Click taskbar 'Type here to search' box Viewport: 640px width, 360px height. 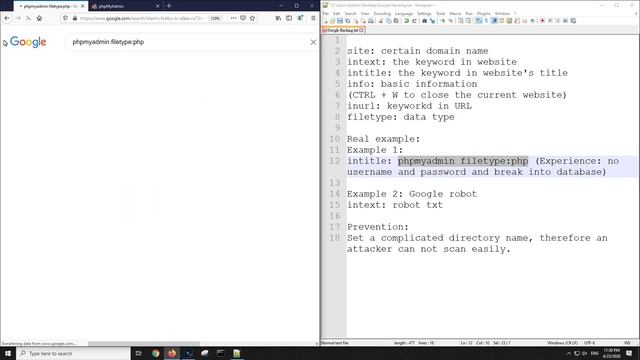pos(73,353)
